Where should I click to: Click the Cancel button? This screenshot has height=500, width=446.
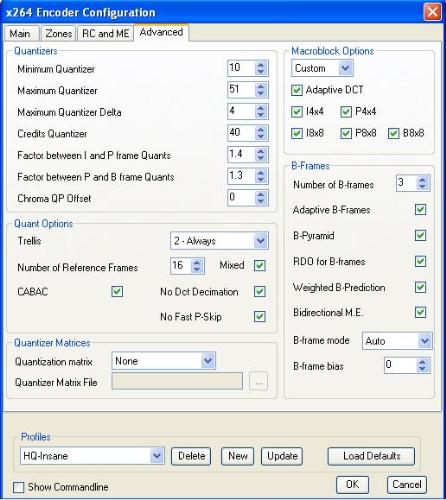(407, 484)
